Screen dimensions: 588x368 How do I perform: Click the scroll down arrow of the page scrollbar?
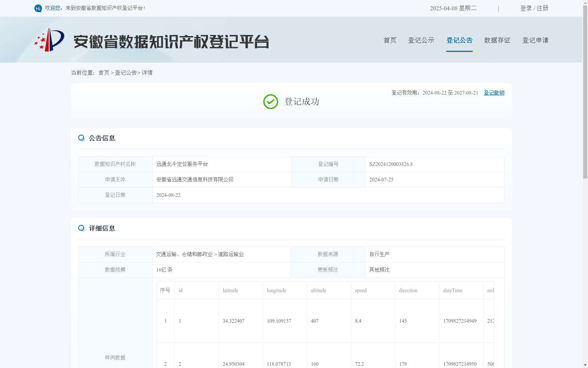[x=585, y=365]
